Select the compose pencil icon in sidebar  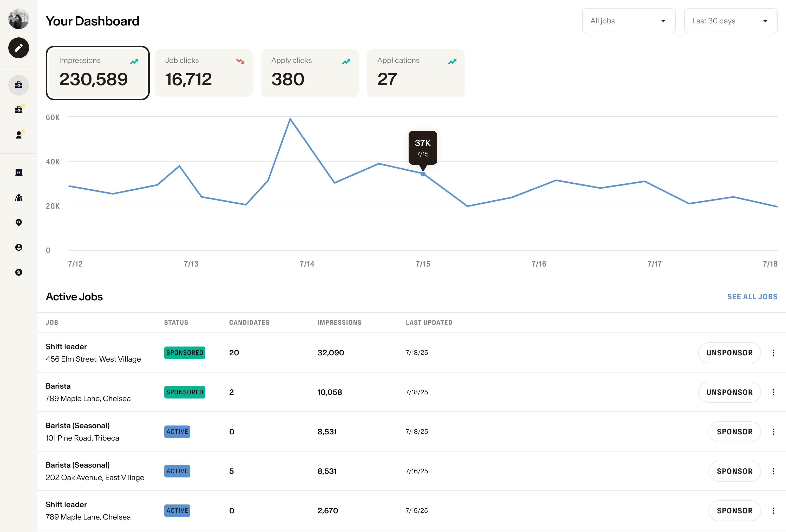point(19,48)
